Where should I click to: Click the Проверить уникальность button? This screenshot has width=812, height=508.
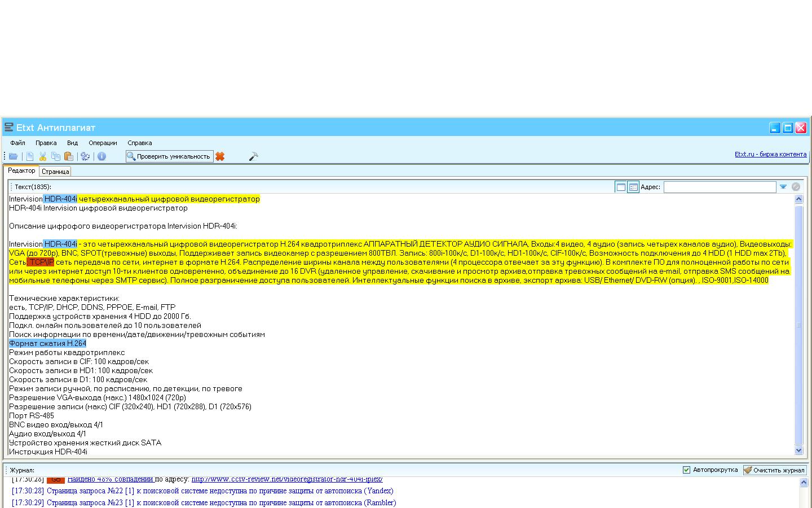coord(169,156)
